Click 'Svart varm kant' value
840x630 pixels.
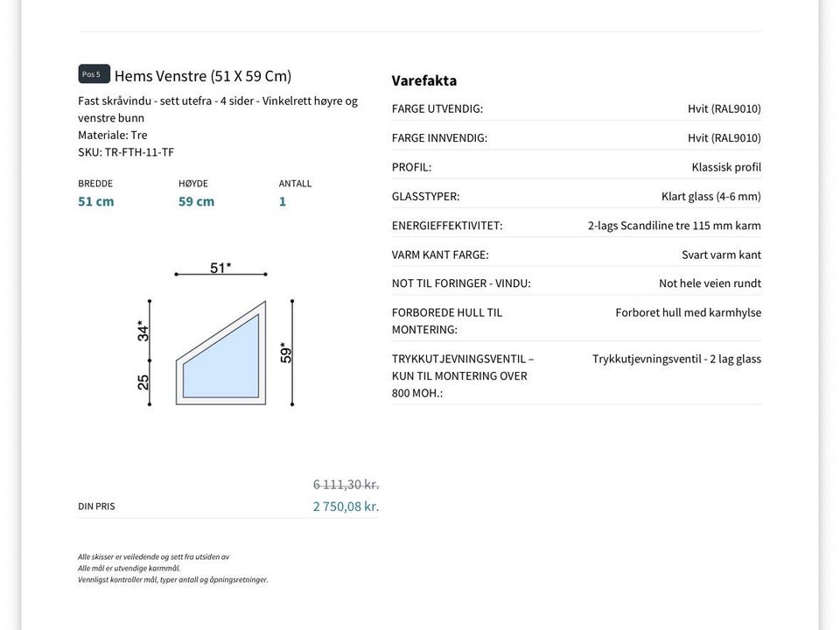[x=722, y=255]
